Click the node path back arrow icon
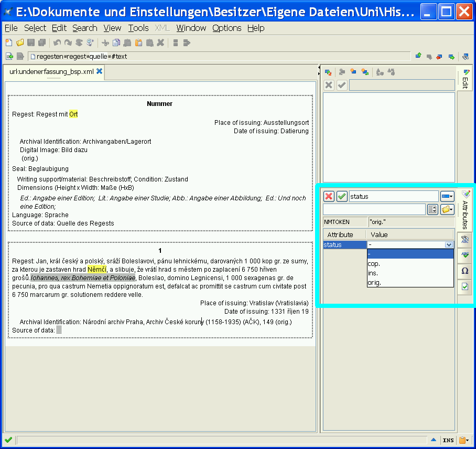476x449 pixels. pyautogui.click(x=9, y=57)
